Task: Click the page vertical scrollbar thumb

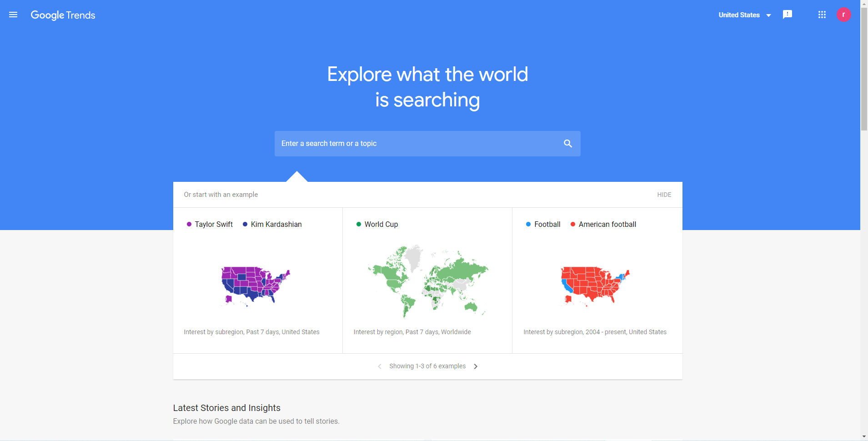Action: 864,68
